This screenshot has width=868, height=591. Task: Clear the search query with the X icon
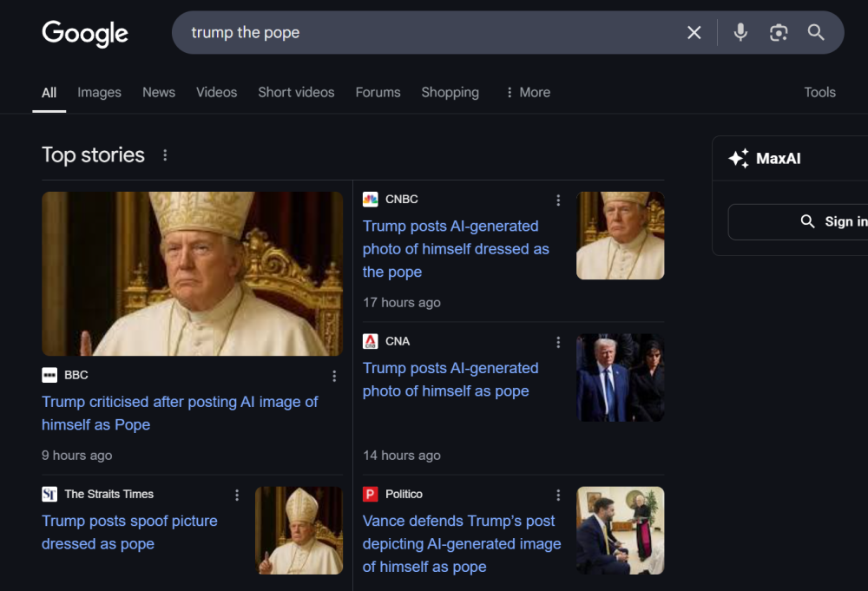[x=694, y=32]
